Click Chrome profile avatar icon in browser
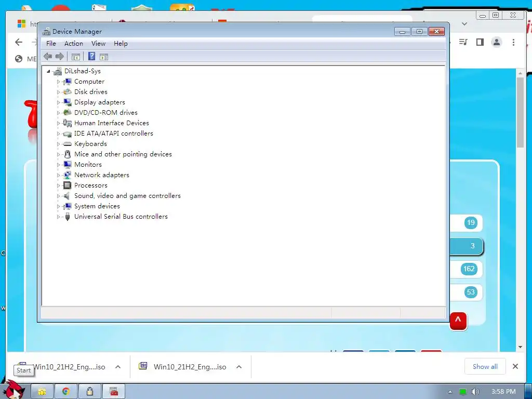The width and height of the screenshot is (532, 399). (496, 42)
